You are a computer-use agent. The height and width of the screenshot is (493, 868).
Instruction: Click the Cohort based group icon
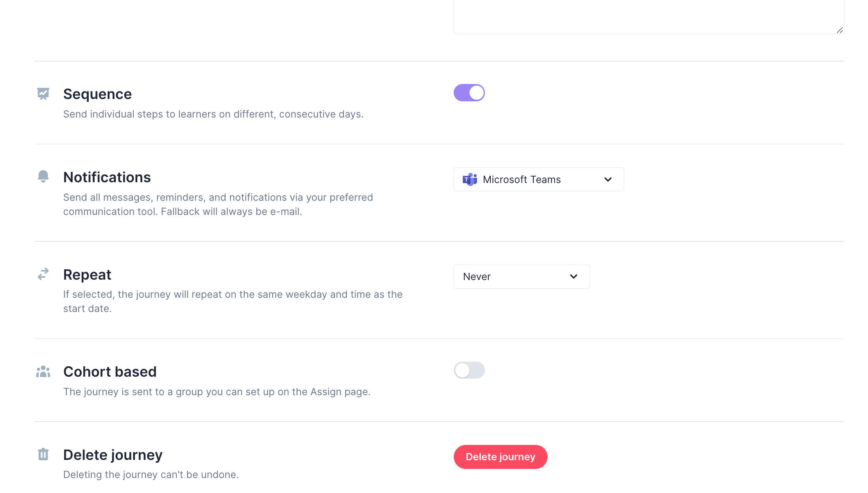click(43, 371)
